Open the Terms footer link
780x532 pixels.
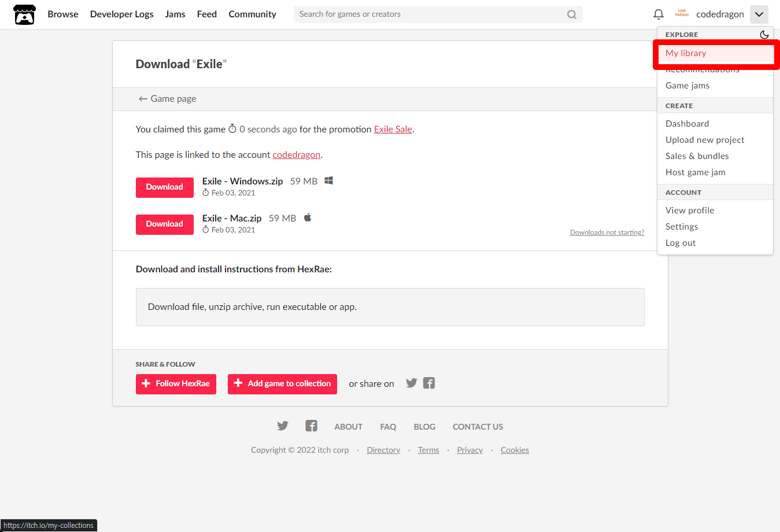(428, 450)
